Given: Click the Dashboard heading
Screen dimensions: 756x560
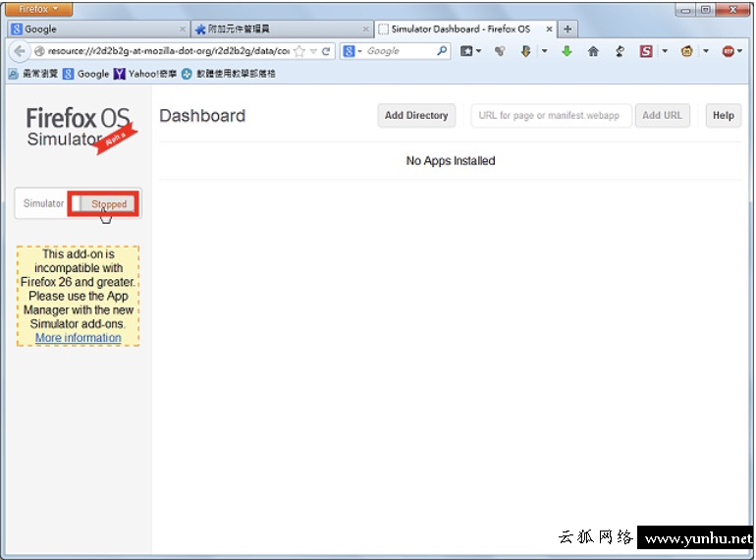Looking at the screenshot, I should [x=202, y=116].
